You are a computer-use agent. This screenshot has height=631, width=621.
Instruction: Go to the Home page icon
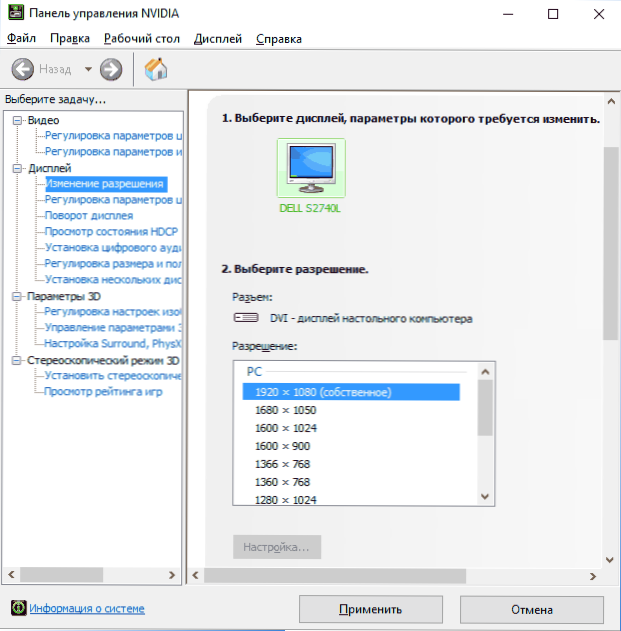coord(156,69)
